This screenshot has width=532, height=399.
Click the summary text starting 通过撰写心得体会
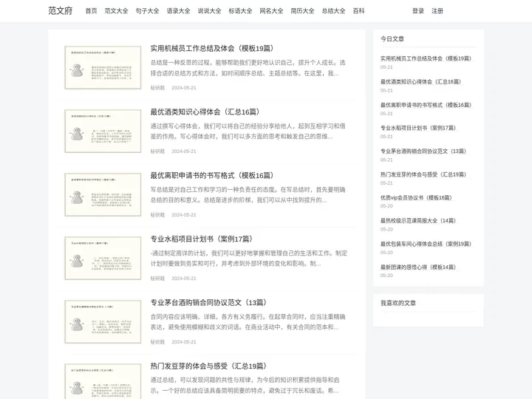tap(248, 132)
